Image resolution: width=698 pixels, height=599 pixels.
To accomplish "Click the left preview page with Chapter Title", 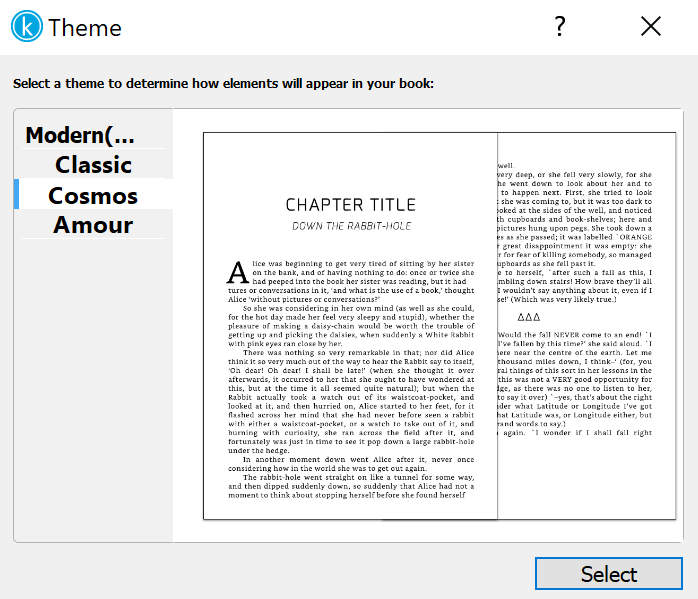I will click(350, 326).
